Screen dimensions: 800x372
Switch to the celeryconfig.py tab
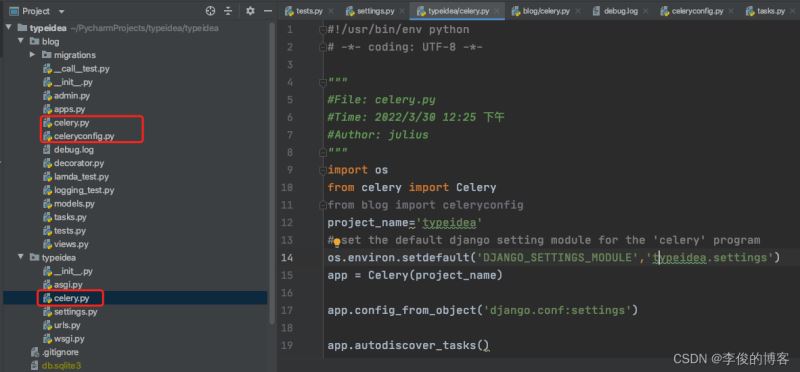pos(692,11)
